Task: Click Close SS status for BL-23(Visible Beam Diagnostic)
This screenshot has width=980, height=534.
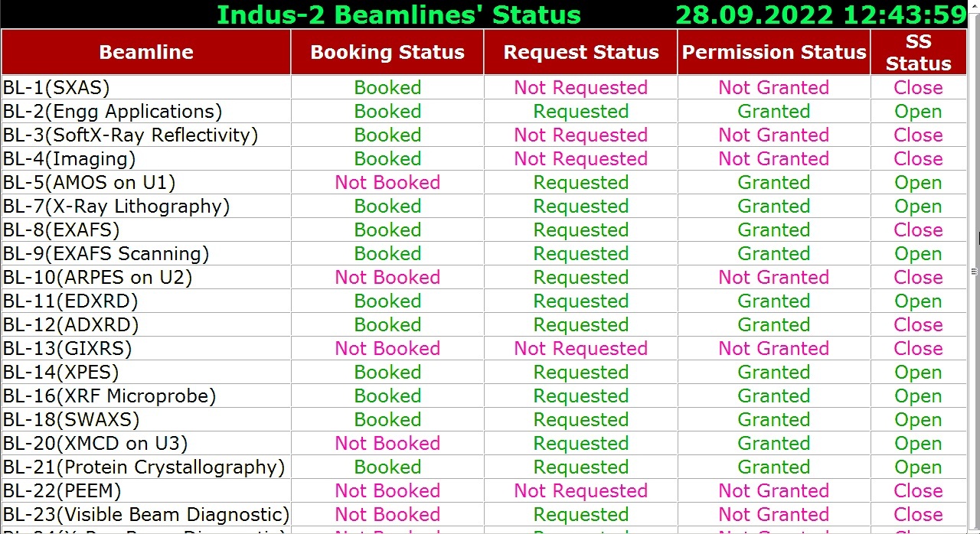Action: 919,514
